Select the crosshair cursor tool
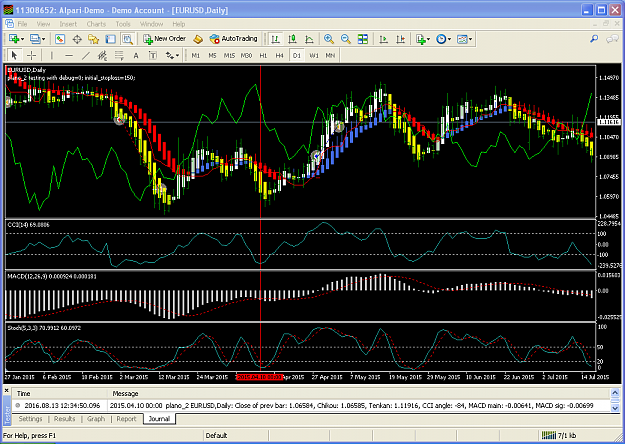Viewport: 625px width, 444px height. point(31,55)
